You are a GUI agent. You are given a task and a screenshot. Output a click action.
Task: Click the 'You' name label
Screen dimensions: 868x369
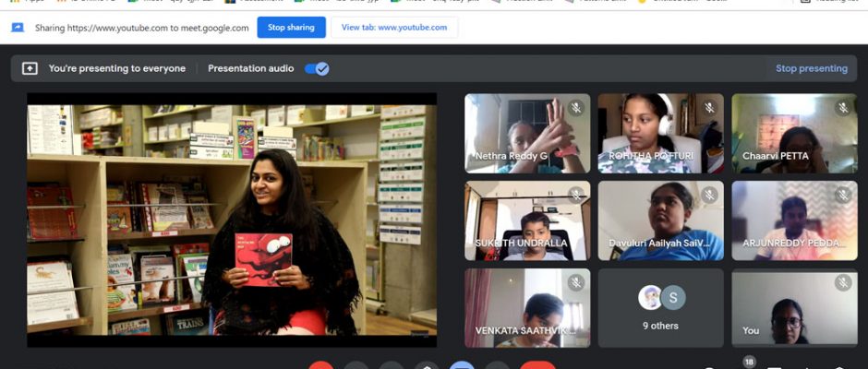[x=751, y=330]
